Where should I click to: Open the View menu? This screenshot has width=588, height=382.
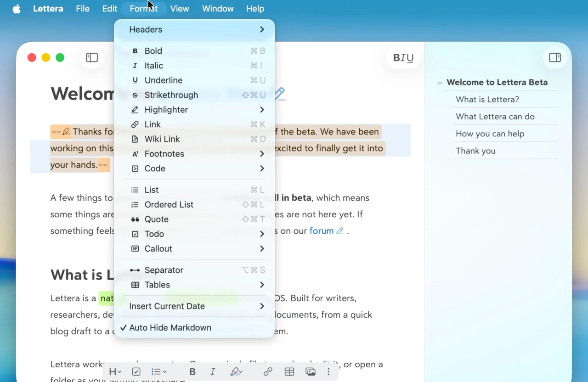pyautogui.click(x=180, y=9)
